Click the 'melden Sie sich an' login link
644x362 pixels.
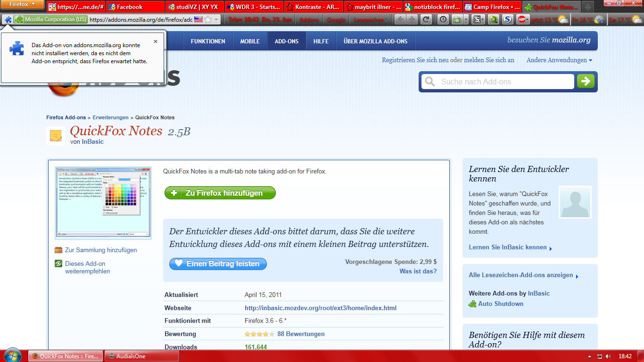point(489,60)
